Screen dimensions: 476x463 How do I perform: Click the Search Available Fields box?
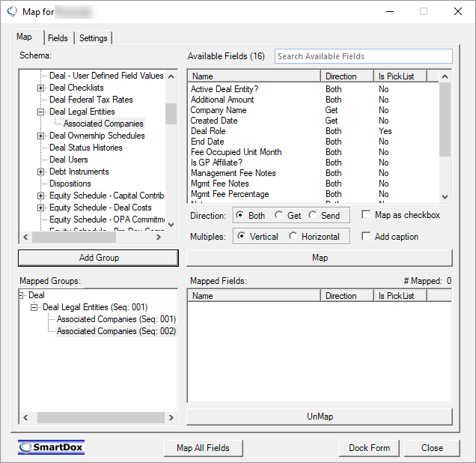(x=364, y=56)
